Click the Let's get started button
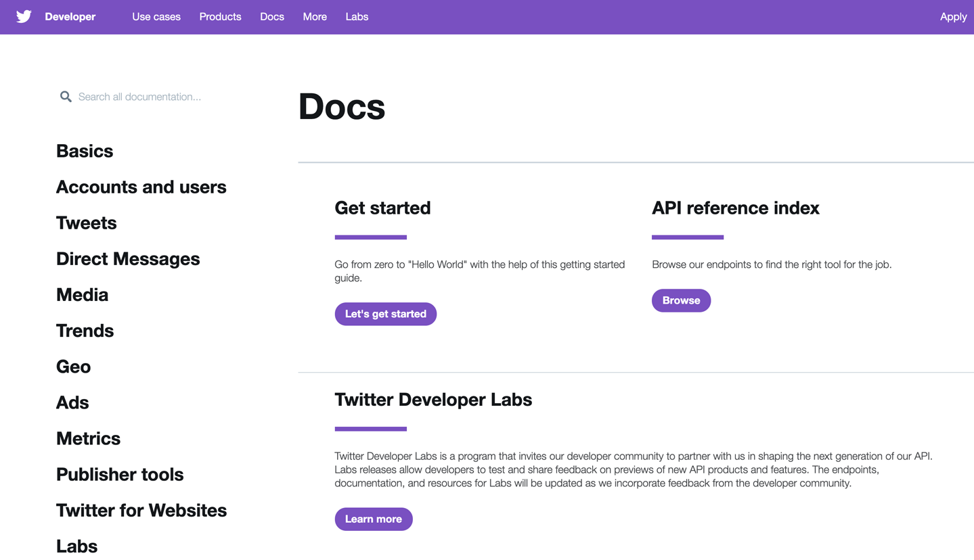This screenshot has height=560, width=974. [386, 314]
